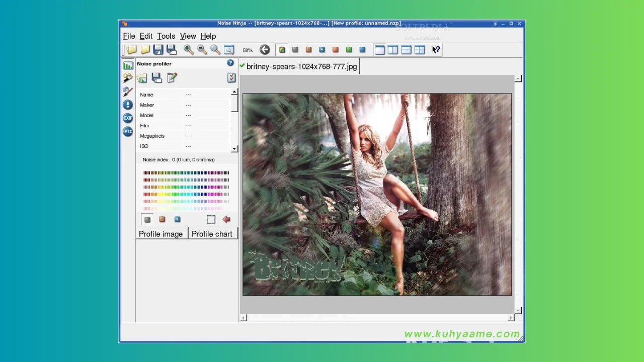Click the save floppy icon in the toolbar

pyautogui.click(x=158, y=50)
